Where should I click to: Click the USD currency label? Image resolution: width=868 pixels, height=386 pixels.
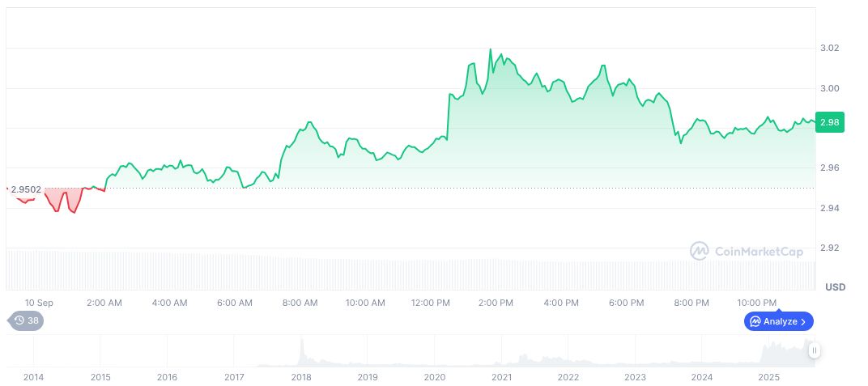(835, 287)
